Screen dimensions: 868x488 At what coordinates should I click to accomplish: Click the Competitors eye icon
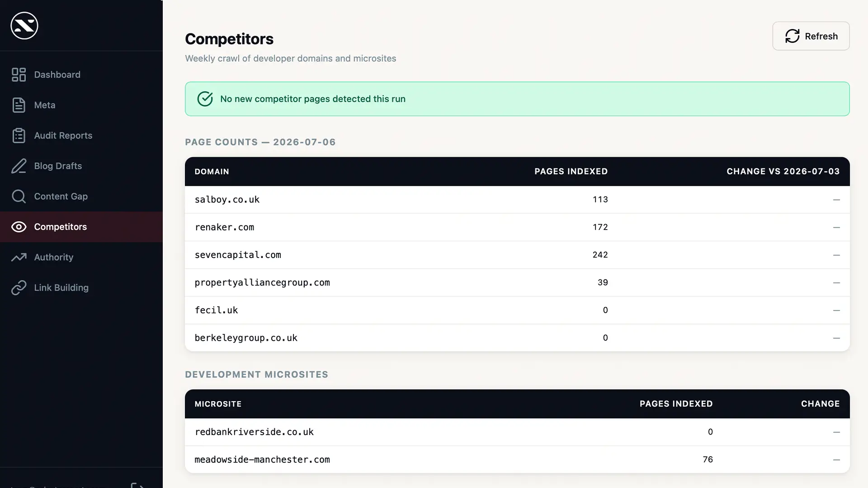[19, 227]
